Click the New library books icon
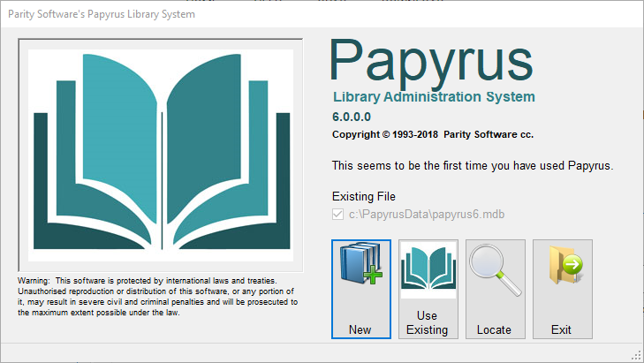This screenshot has height=363, width=644. pos(361,263)
